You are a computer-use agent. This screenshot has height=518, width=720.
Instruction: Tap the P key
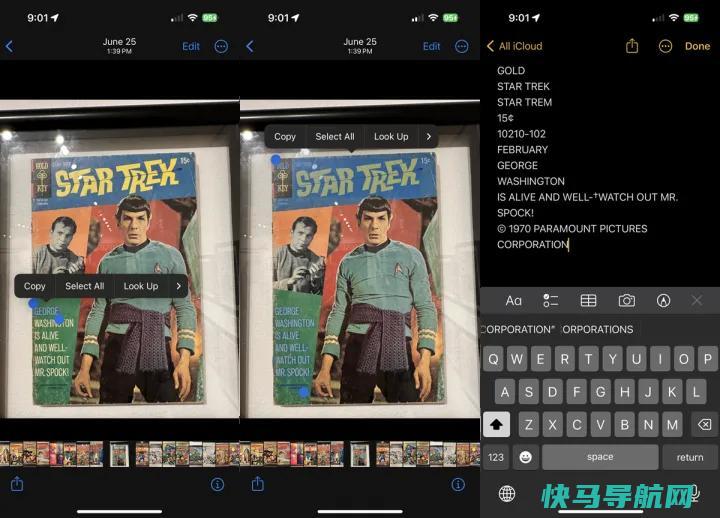708,359
